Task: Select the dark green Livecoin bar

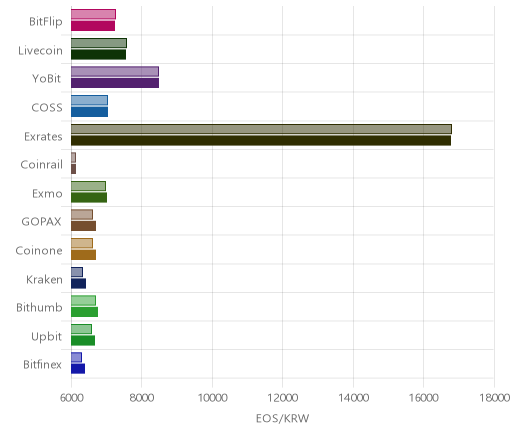Action: point(98,55)
